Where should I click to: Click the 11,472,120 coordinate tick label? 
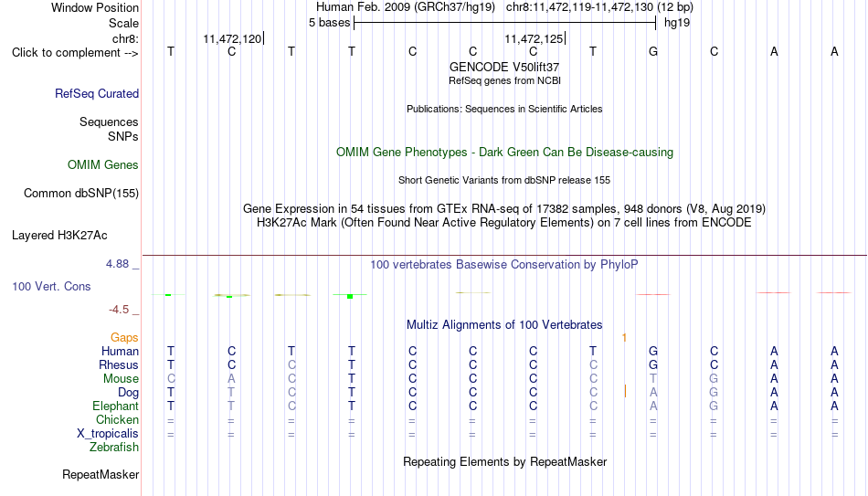[232, 38]
